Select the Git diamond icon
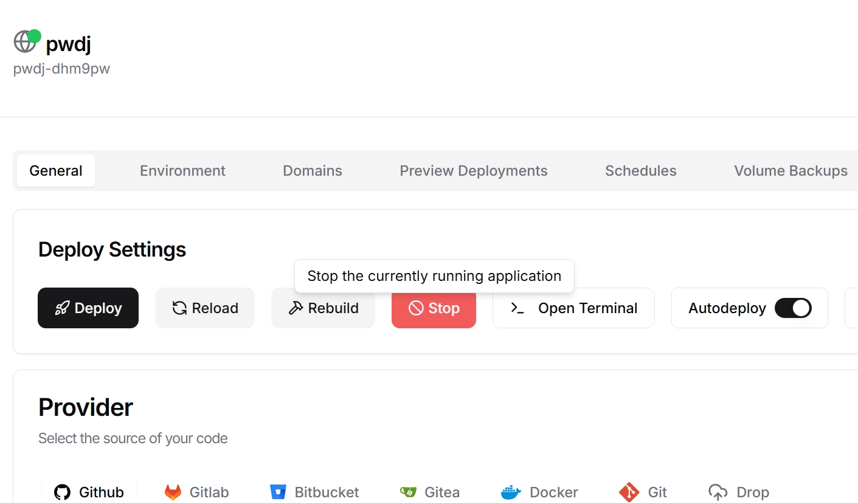Screen dimensions: 858x504 [x=629, y=492]
